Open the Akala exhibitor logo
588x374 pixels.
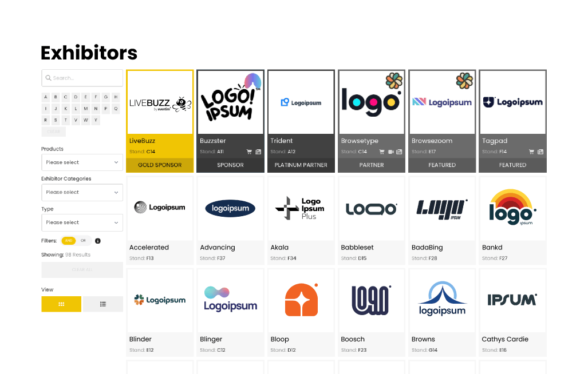[301, 209]
